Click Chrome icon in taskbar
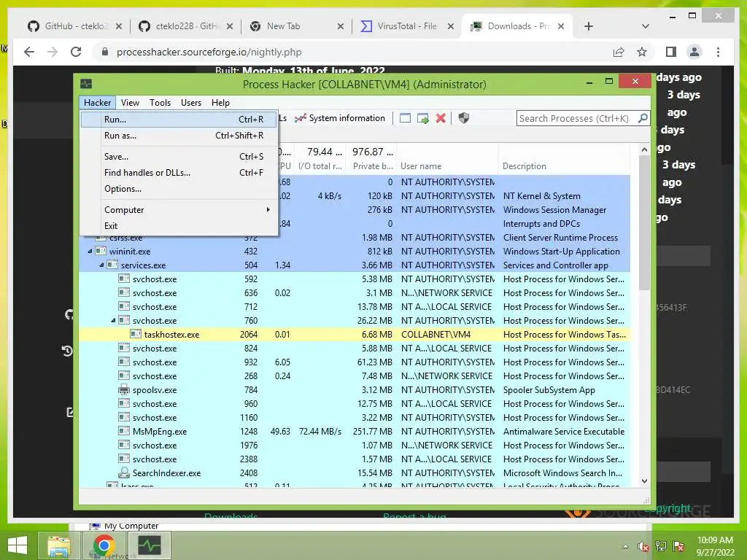This screenshot has height=560, width=747. [104, 545]
